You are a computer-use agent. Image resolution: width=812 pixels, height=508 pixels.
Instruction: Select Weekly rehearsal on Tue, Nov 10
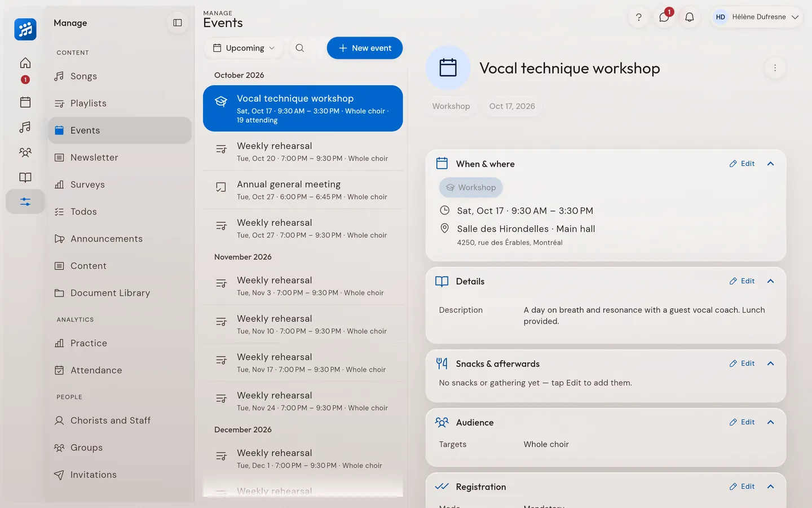click(303, 325)
